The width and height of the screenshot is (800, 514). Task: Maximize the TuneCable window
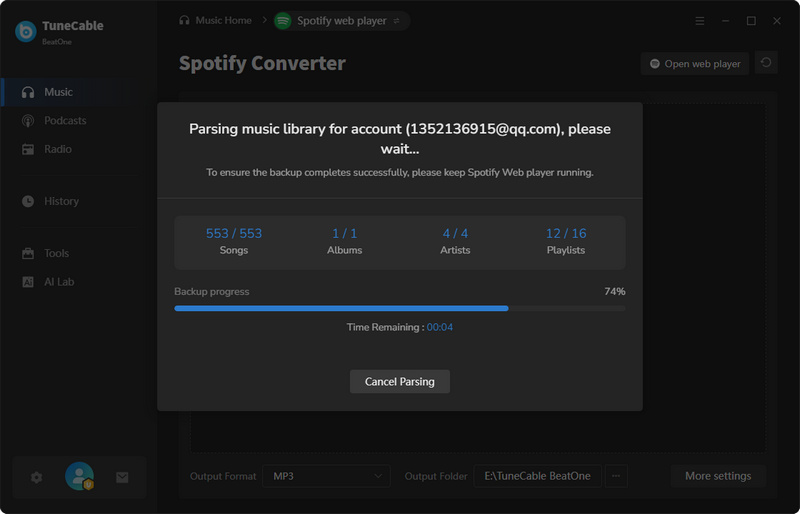pos(751,21)
